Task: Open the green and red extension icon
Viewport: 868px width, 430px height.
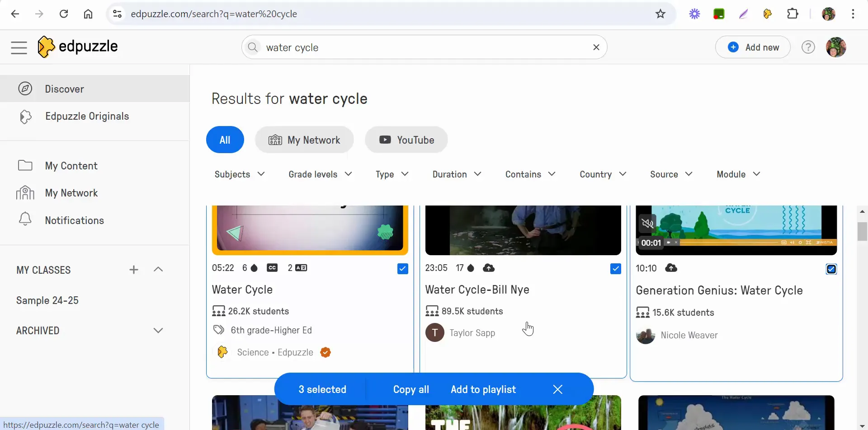Action: pos(719,14)
